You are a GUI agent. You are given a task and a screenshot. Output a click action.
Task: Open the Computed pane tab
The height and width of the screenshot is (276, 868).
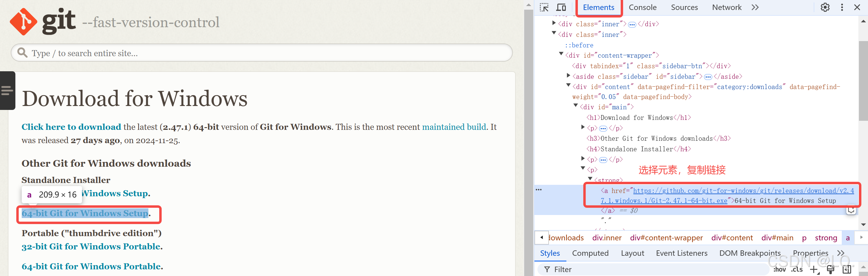pos(590,253)
